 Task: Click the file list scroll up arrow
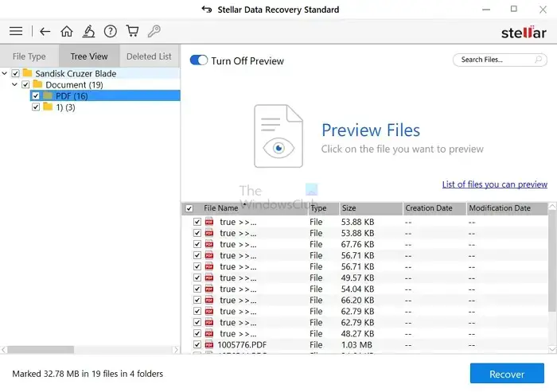tap(552, 206)
